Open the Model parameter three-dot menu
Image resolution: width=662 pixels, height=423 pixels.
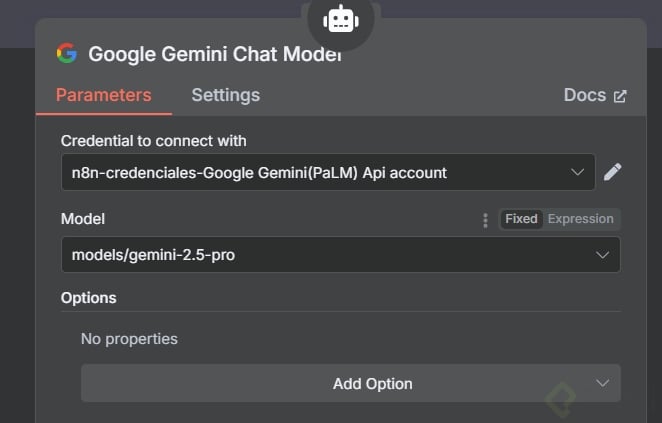point(485,219)
